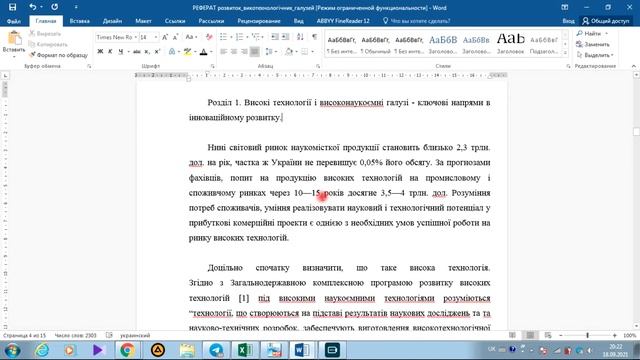Align the paragraph to the right
640x360 pixels.
coord(244,52)
